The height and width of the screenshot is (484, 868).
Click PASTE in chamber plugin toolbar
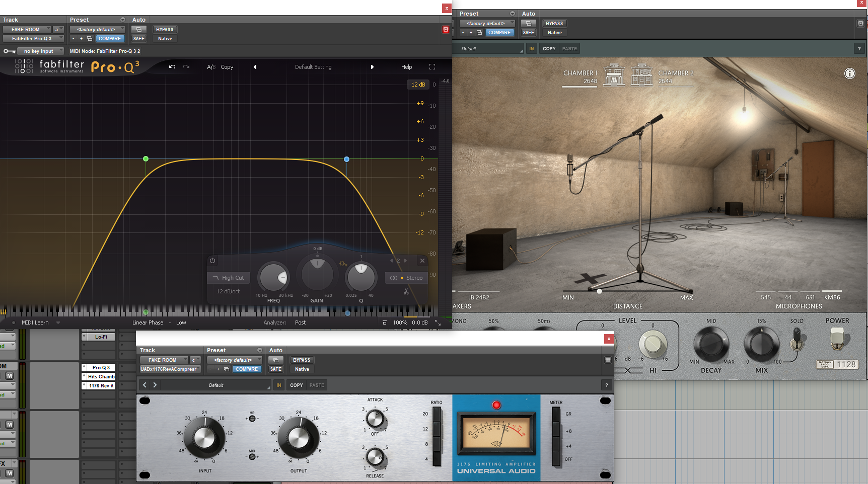pos(569,49)
